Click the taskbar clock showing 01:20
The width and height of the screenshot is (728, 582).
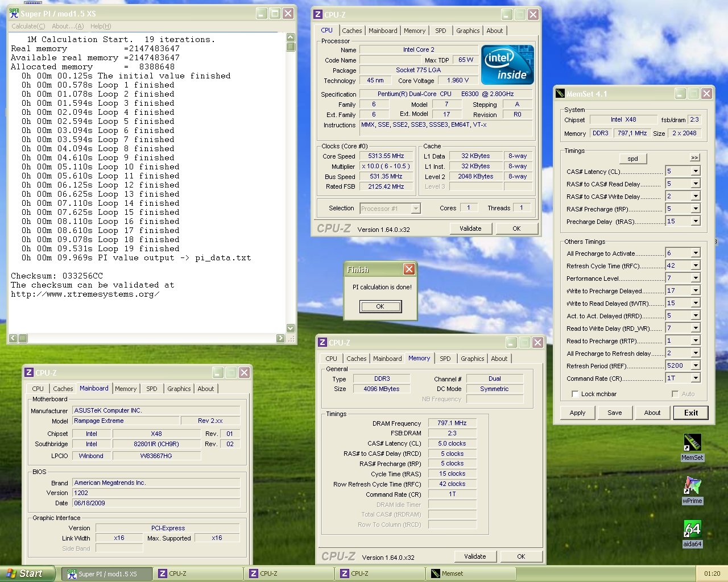coord(712,573)
